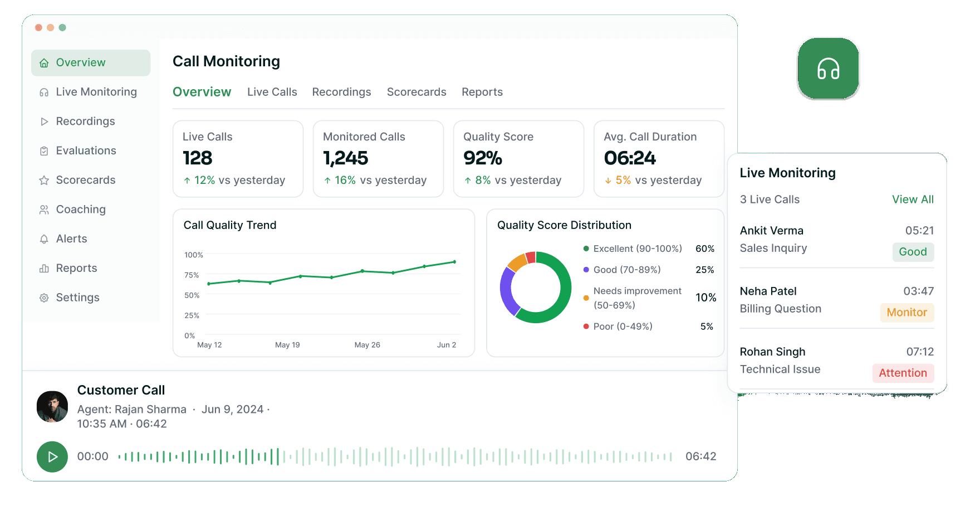Click the bar chart icon beside sidebar Reports
The height and width of the screenshot is (511, 980).
click(44, 269)
